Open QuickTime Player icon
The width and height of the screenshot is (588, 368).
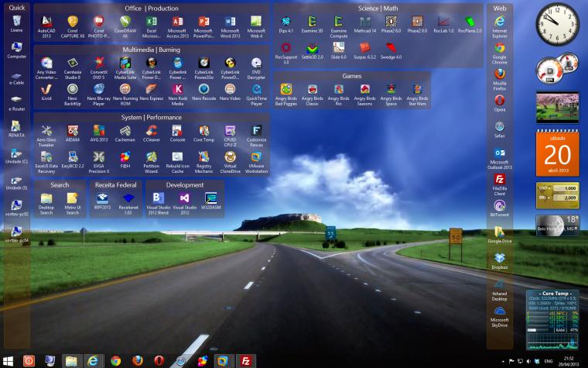(256, 95)
